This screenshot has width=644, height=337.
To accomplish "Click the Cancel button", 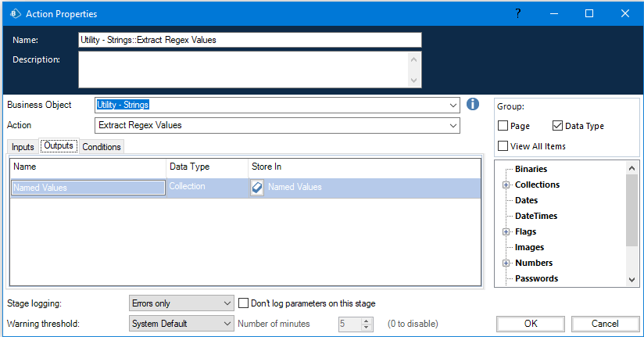I will point(605,324).
